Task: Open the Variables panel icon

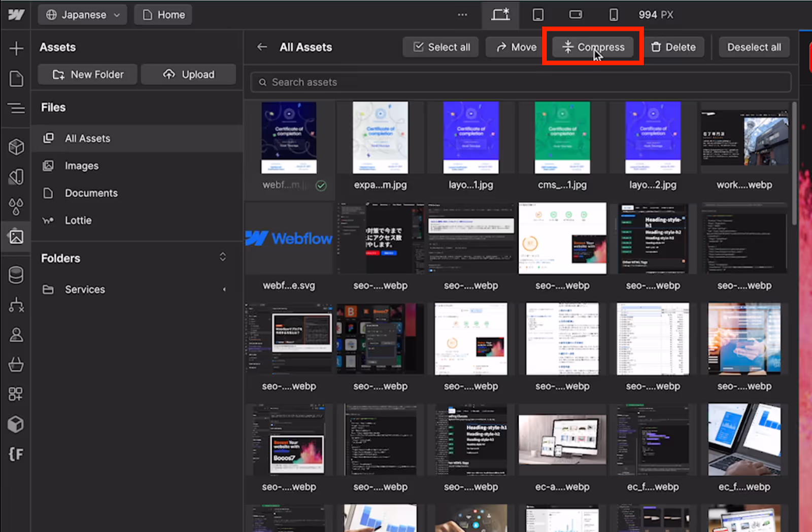Action: 16,176
